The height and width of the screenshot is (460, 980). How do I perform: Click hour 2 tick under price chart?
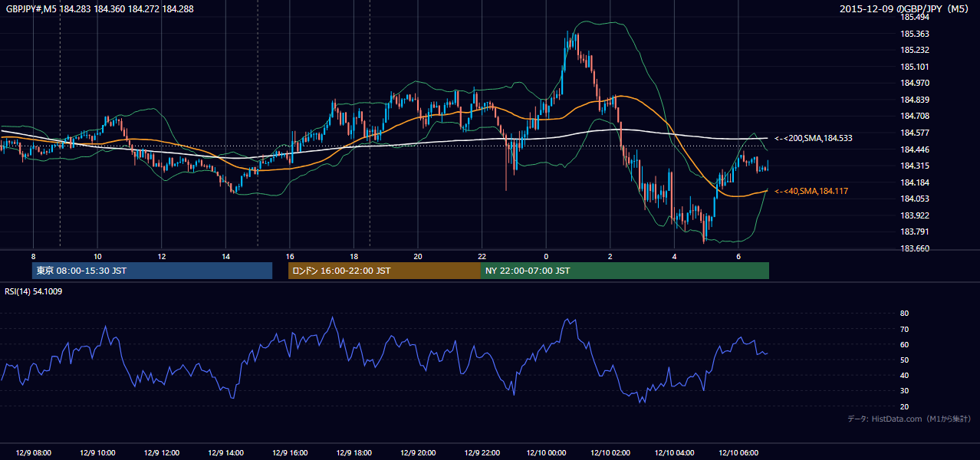pos(610,256)
